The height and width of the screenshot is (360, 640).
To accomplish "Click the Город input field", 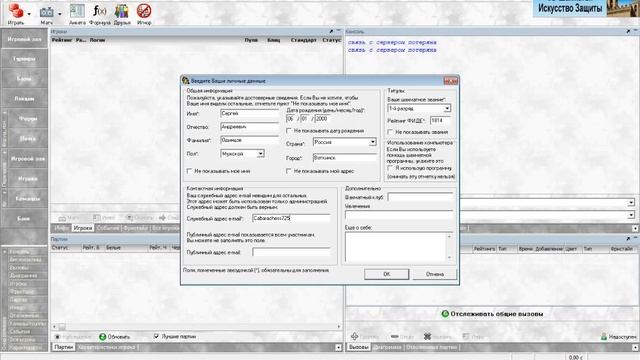I will [344, 158].
